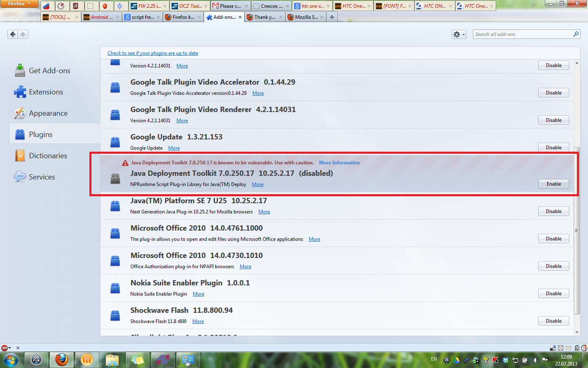Click the Dropbox tray icon
Image resolution: width=588 pixels, height=368 pixels.
coord(506,360)
